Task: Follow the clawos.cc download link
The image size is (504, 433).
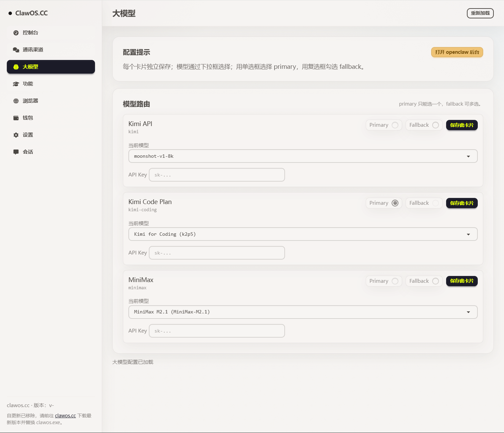Action: coord(65,415)
